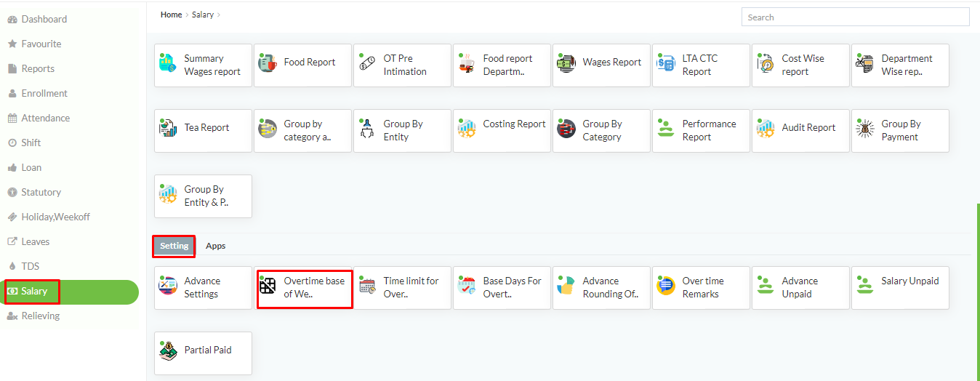Switch to the Apps tab
This screenshot has height=381, width=980.
pyautogui.click(x=216, y=246)
